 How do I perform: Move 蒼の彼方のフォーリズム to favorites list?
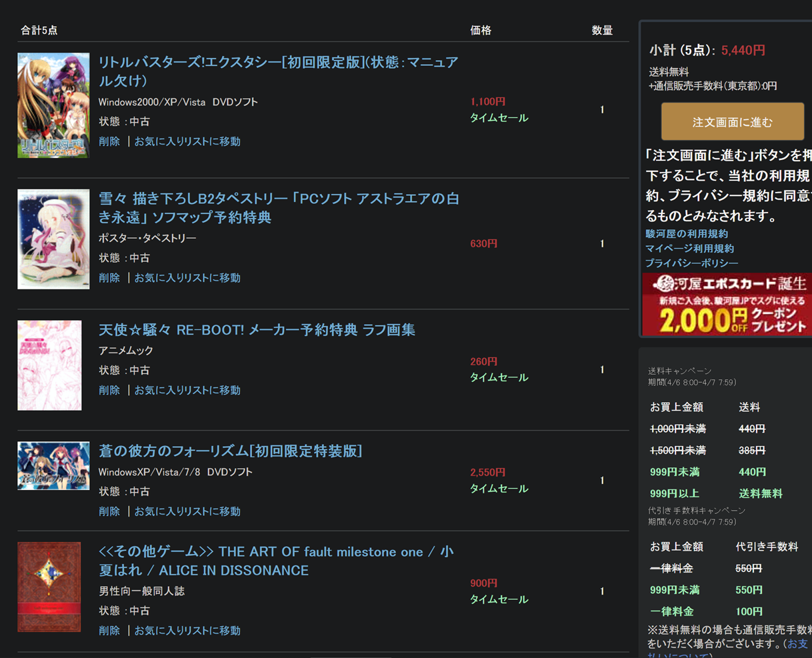tap(187, 511)
